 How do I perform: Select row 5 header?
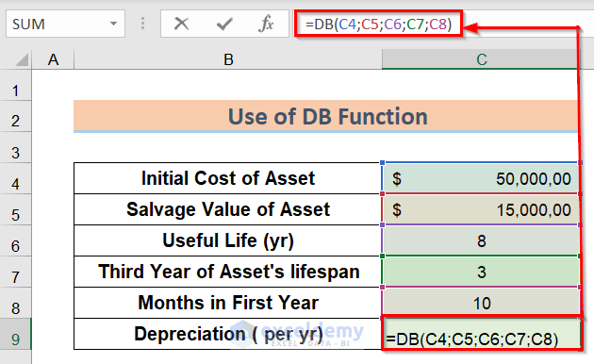click(15, 210)
